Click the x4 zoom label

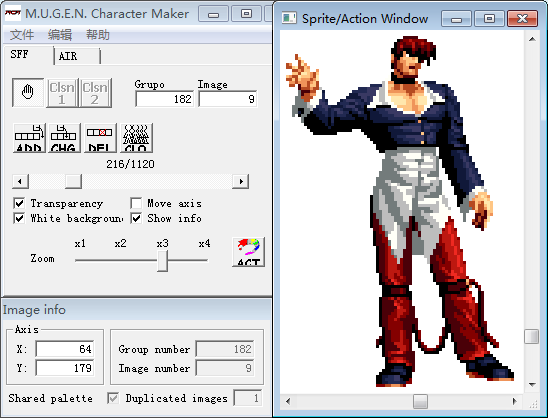pyautogui.click(x=204, y=243)
